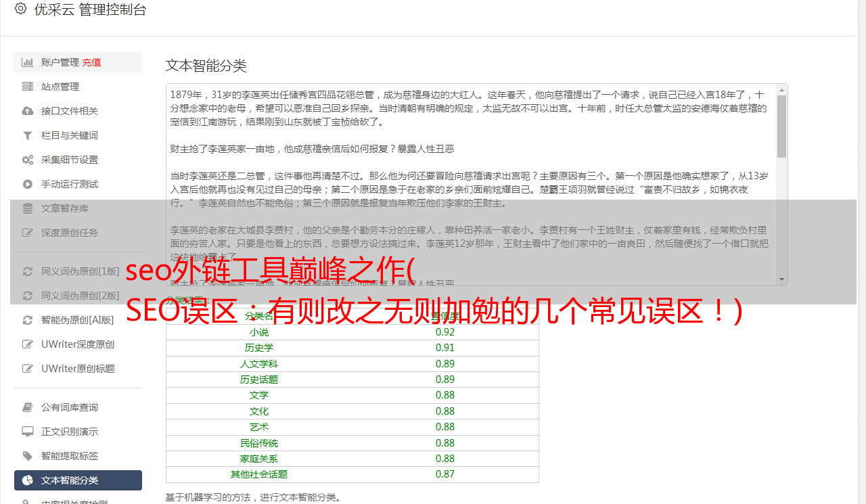
Task: Open 账户管理 menu item
Action: pyautogui.click(x=78, y=62)
